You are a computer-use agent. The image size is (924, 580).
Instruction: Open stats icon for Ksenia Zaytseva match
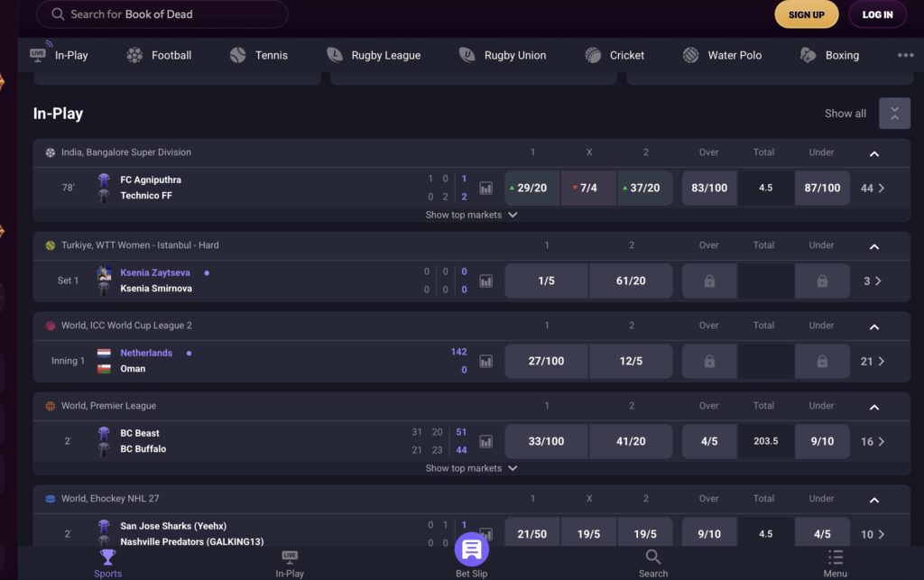485,281
